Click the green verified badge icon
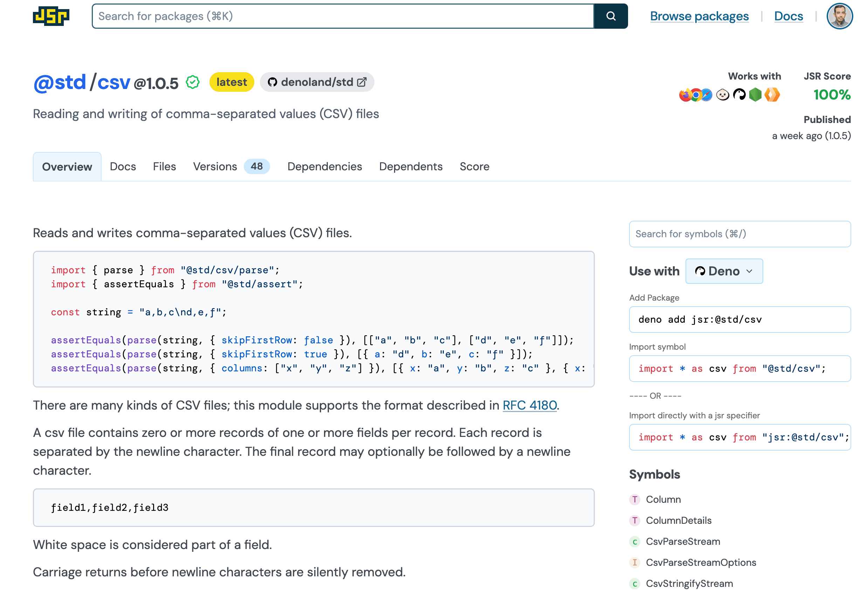This screenshot has width=868, height=590. [193, 82]
